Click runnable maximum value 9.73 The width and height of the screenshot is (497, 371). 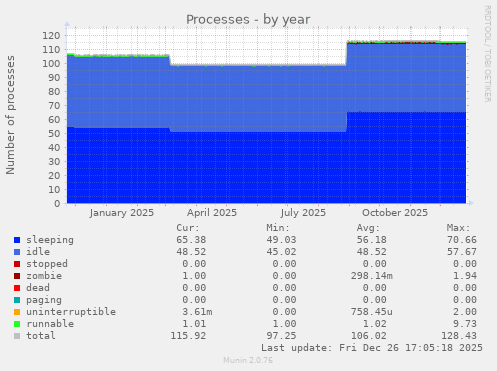click(465, 324)
